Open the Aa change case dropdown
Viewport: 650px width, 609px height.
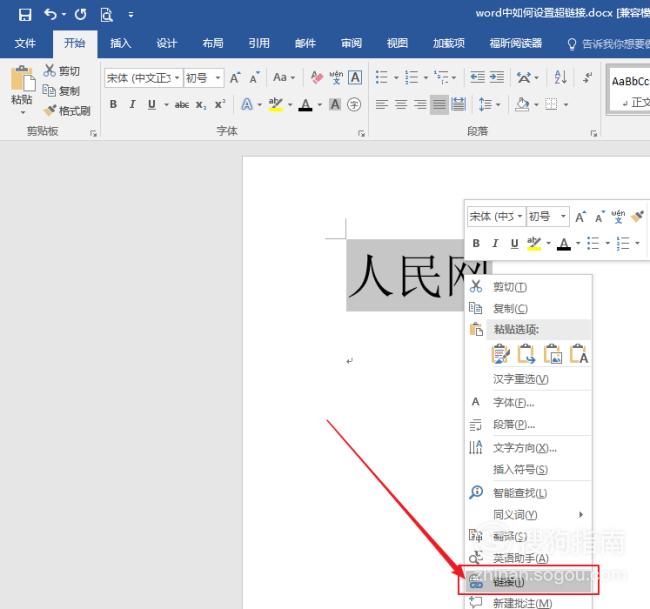coord(284,78)
